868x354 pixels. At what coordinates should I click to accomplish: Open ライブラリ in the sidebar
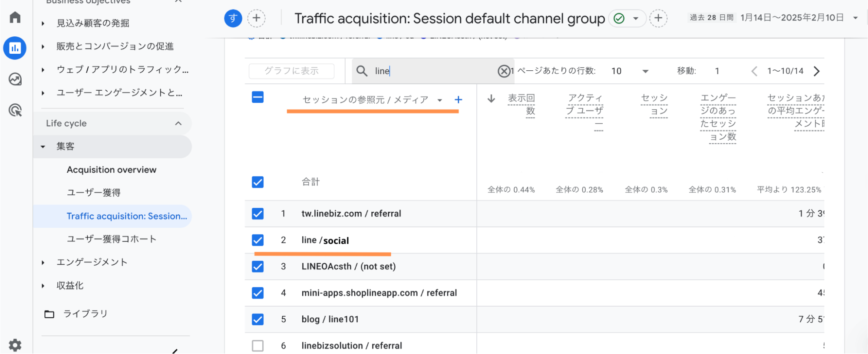86,314
